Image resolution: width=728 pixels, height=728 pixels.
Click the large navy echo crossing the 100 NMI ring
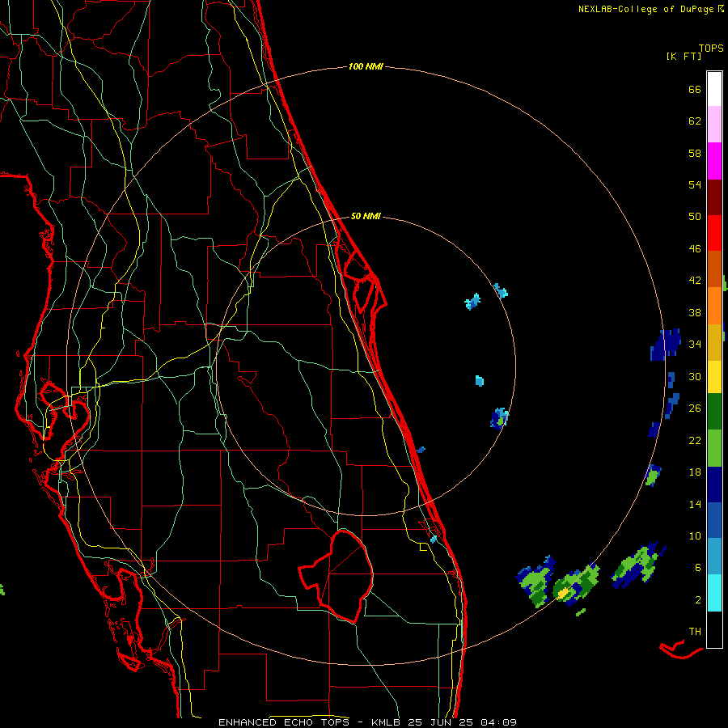pos(666,345)
